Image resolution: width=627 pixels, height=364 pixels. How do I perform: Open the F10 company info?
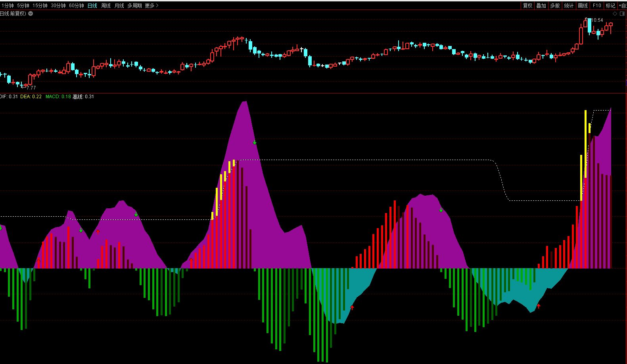597,6
